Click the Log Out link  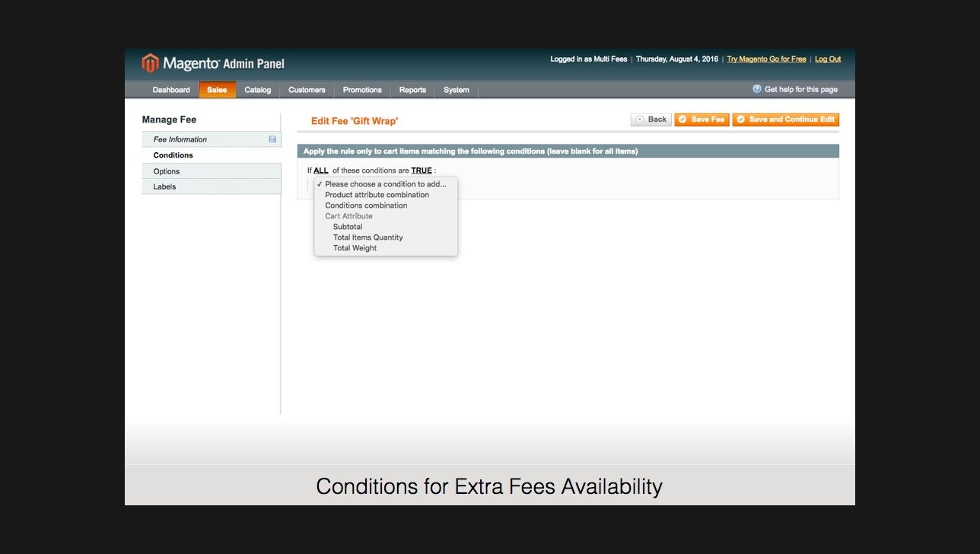tap(827, 59)
